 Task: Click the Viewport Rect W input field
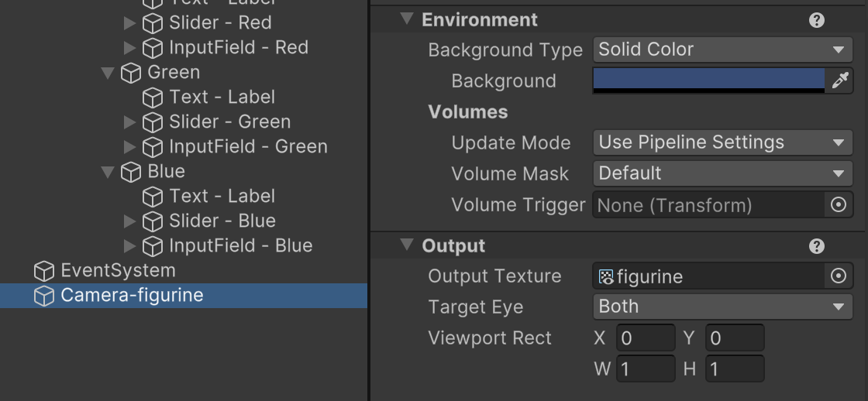646,369
